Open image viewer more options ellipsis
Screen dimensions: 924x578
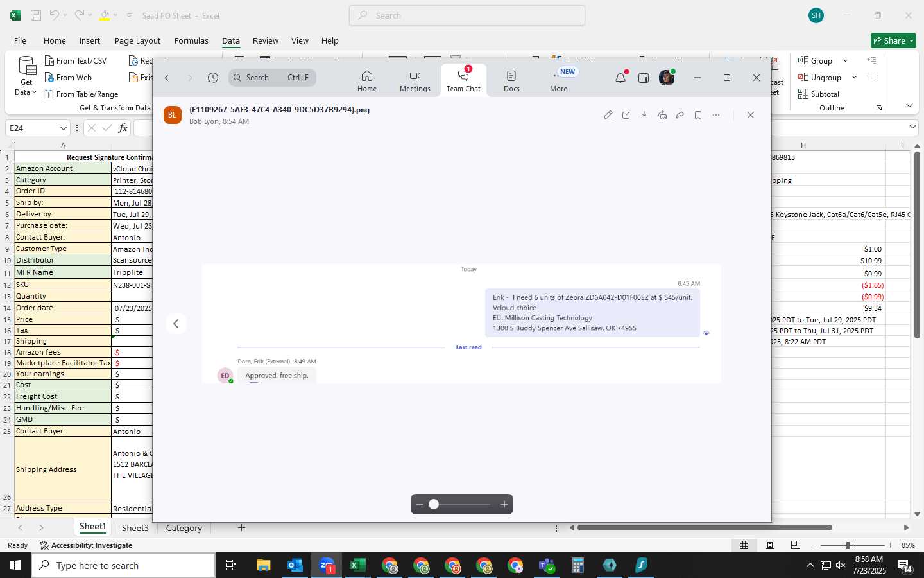pos(716,115)
